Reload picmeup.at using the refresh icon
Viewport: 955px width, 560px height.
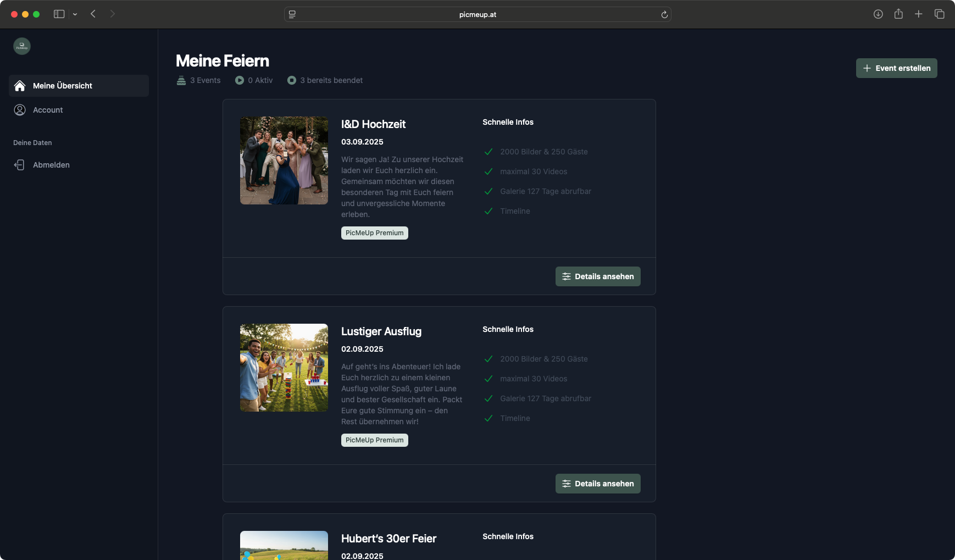pos(665,14)
